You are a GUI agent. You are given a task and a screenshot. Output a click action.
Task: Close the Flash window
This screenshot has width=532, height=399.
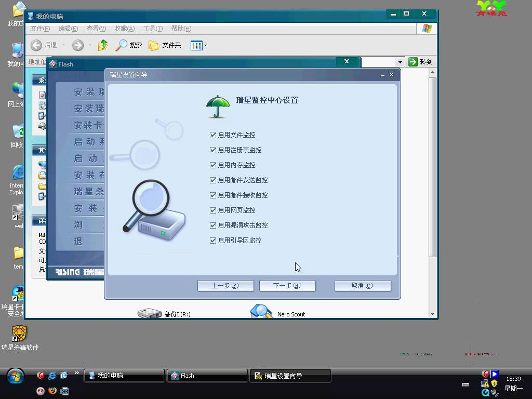point(347,61)
